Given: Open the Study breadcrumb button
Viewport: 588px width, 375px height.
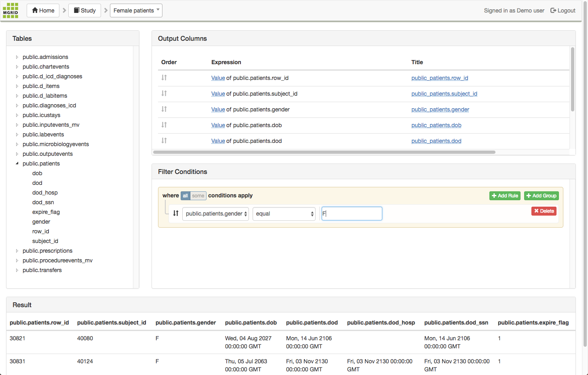Looking at the screenshot, I should [85, 10].
